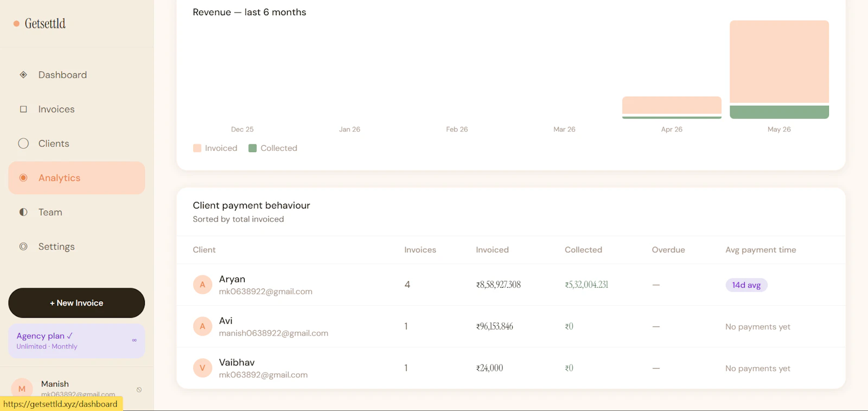Open the Clients list
Viewport: 868px width, 411px height.
[76, 143]
